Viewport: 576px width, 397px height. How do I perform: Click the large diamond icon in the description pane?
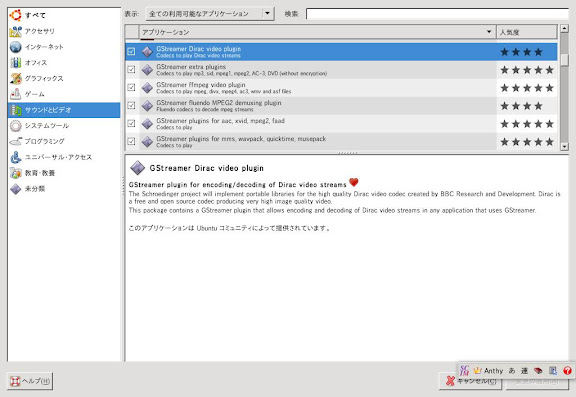tap(137, 168)
